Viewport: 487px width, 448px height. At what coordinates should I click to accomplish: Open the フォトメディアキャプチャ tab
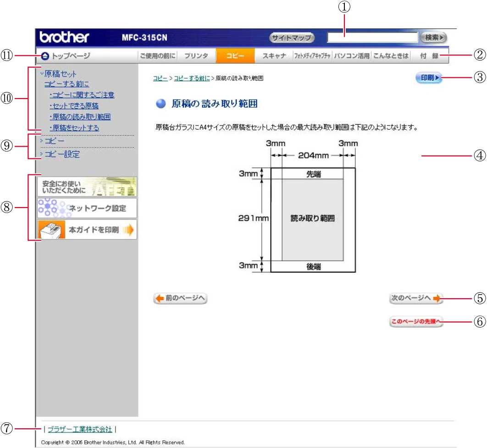tap(312, 56)
